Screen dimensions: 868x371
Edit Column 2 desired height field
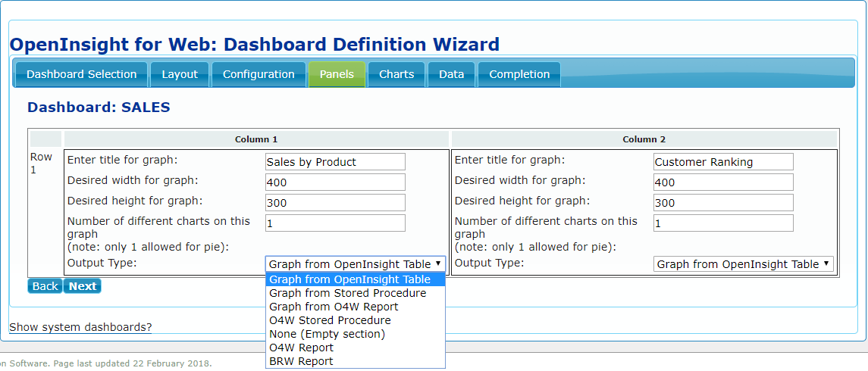pos(723,202)
